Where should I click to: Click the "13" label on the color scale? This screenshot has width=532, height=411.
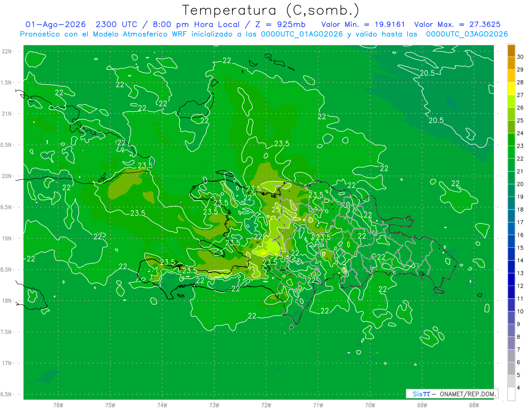520,273
